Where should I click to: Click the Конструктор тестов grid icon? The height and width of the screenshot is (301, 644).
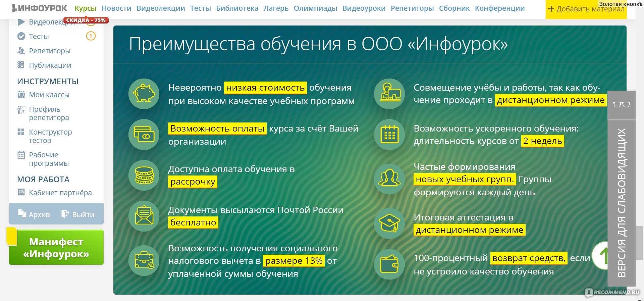[x=21, y=132]
